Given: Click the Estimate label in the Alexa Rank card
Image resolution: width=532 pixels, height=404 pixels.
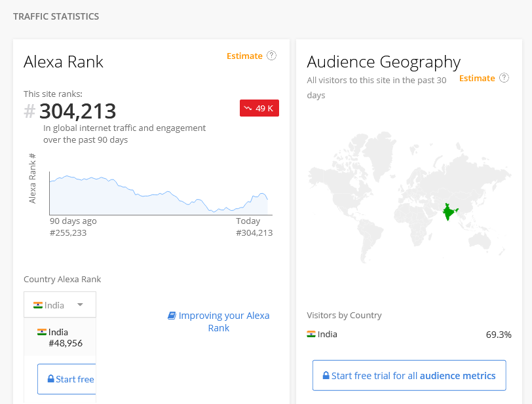Looking at the screenshot, I should pos(244,56).
